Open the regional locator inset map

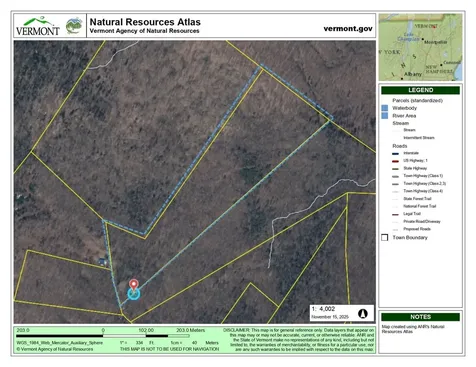point(420,47)
